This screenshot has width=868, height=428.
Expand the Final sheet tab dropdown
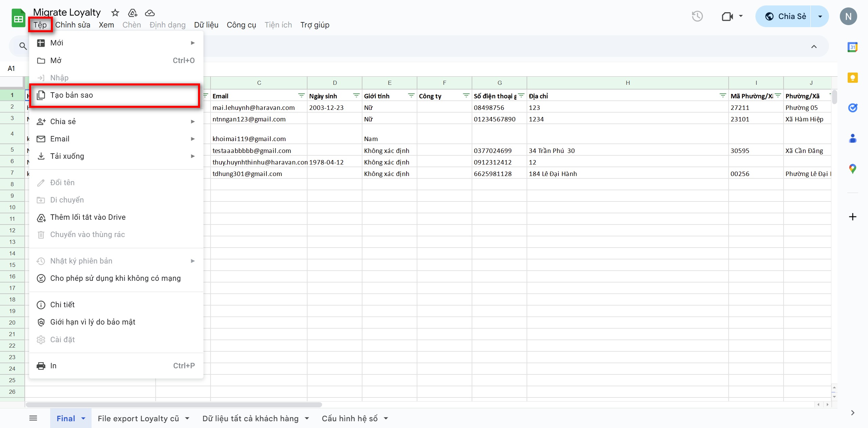[83, 419]
